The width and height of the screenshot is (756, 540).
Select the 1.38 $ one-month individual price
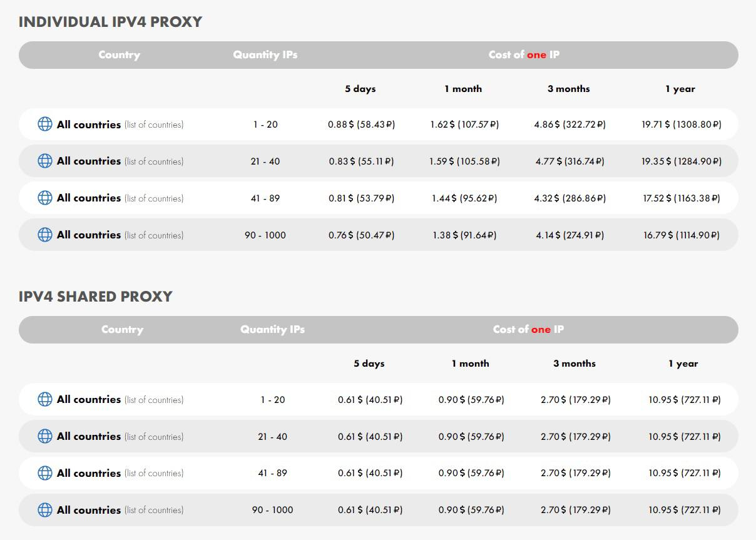464,235
